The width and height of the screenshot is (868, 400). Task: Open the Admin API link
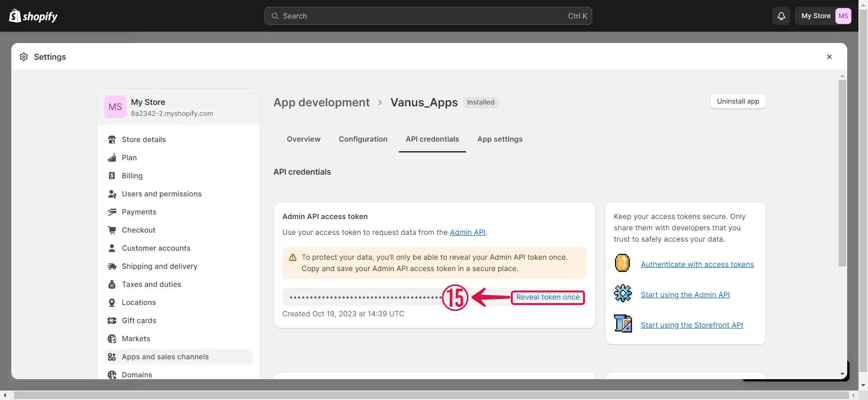467,232
